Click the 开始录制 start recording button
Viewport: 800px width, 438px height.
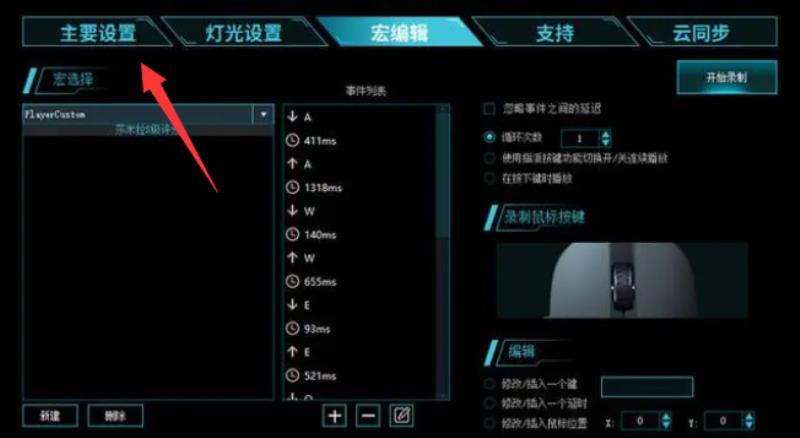coord(727,78)
